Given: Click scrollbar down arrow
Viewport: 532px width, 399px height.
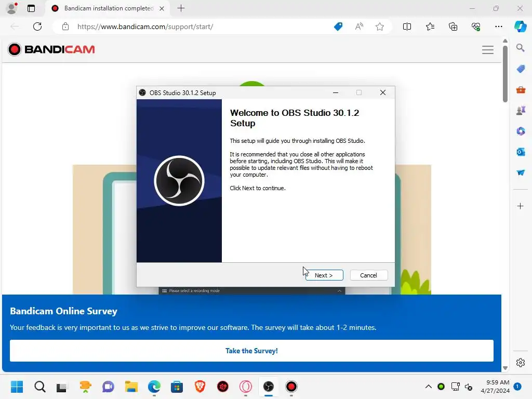Looking at the screenshot, I should [505, 368].
